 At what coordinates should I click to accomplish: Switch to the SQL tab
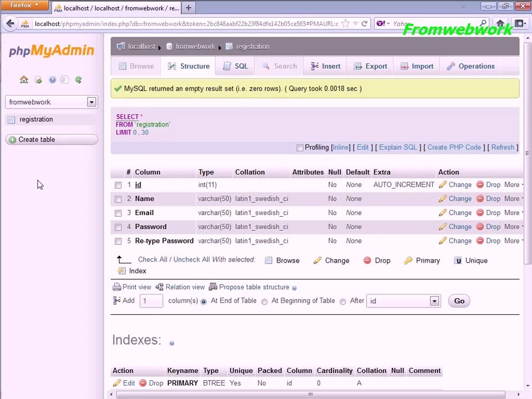pos(236,66)
